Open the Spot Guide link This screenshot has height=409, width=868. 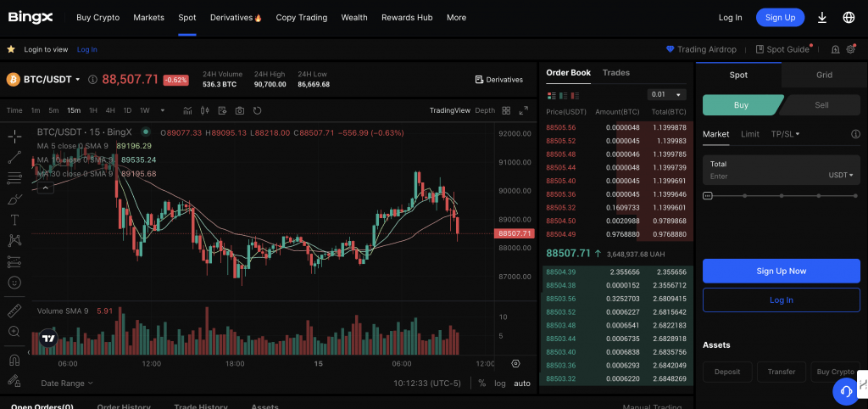(x=782, y=49)
